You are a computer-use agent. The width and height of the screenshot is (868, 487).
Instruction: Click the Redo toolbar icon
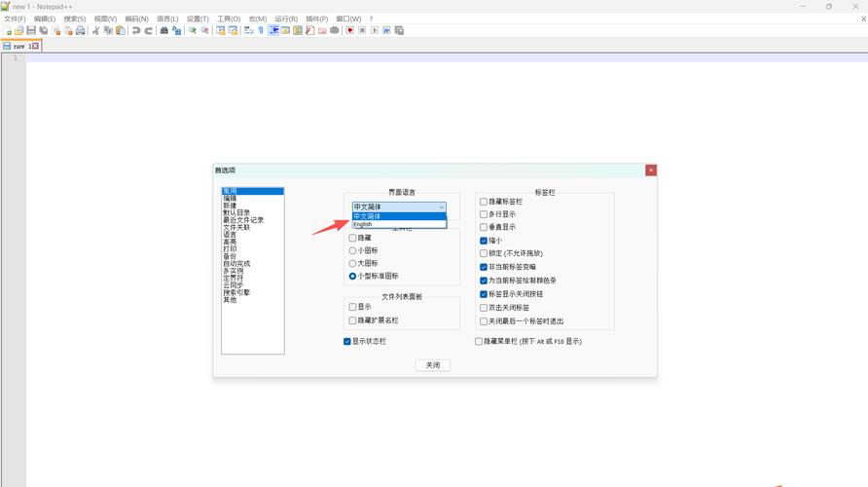(x=148, y=30)
